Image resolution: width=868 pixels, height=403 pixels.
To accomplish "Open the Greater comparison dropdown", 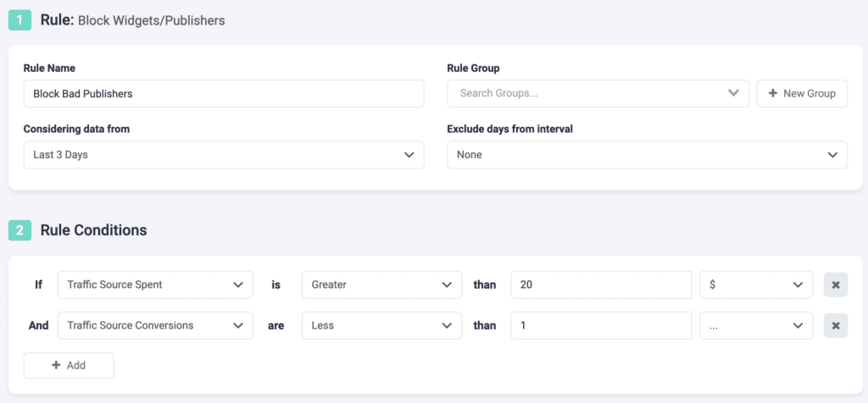I will (382, 284).
